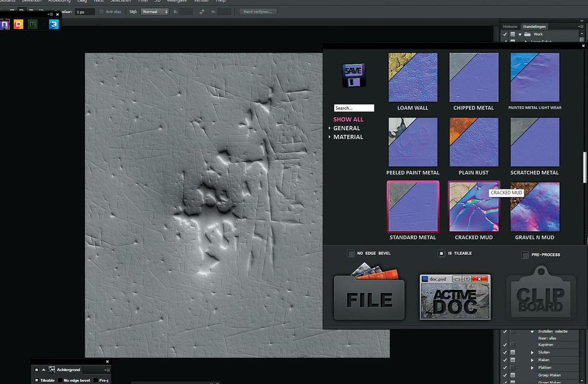
Task: Close the nDo preset panel
Action: (x=583, y=46)
